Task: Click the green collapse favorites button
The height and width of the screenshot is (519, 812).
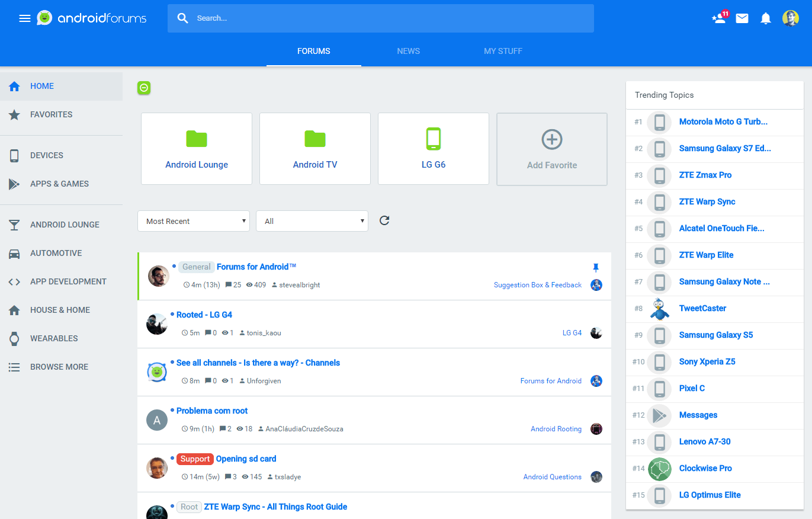Action: (144, 88)
